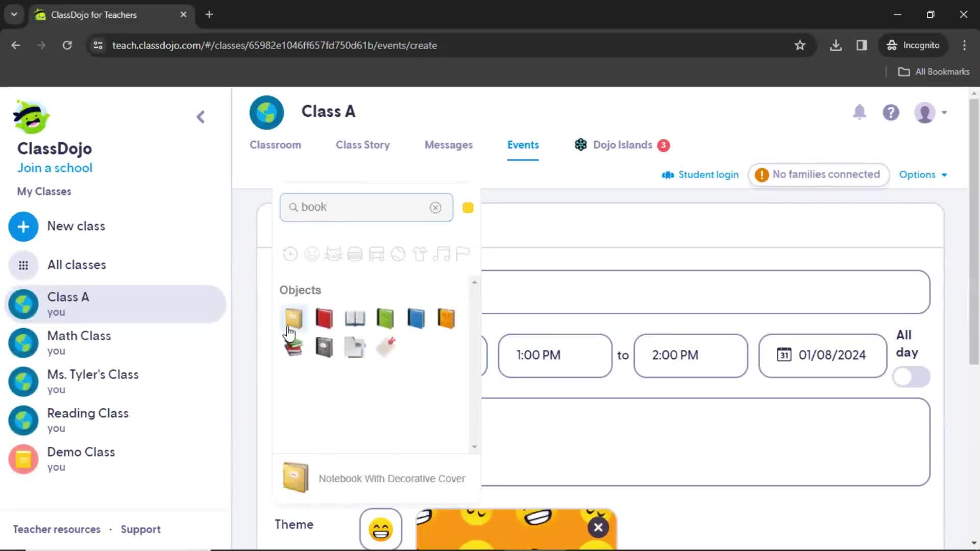
Task: Select the blue notebook icon in Objects
Action: pyautogui.click(x=415, y=317)
